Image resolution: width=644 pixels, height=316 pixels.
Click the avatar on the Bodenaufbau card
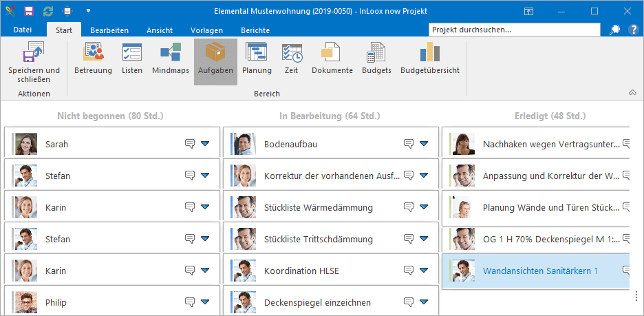click(245, 144)
